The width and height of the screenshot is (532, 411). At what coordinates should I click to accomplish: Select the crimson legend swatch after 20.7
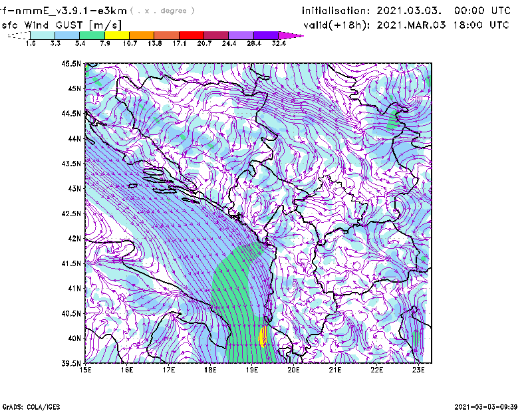click(x=216, y=35)
